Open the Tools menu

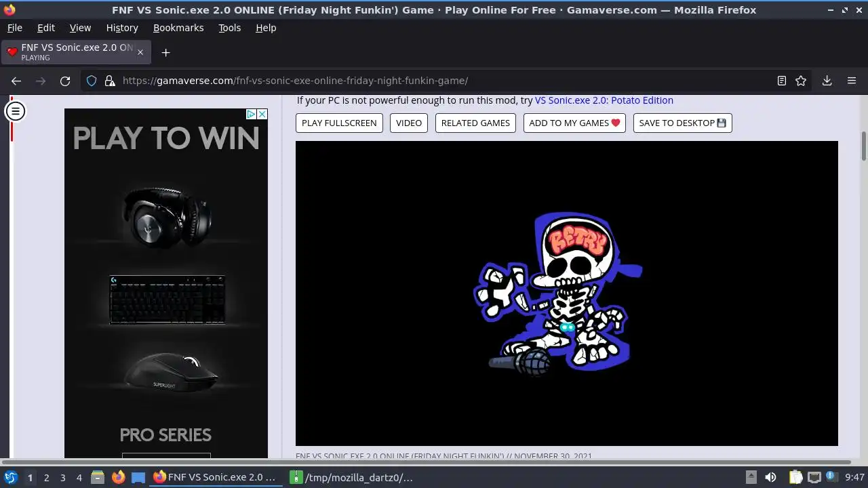(229, 28)
